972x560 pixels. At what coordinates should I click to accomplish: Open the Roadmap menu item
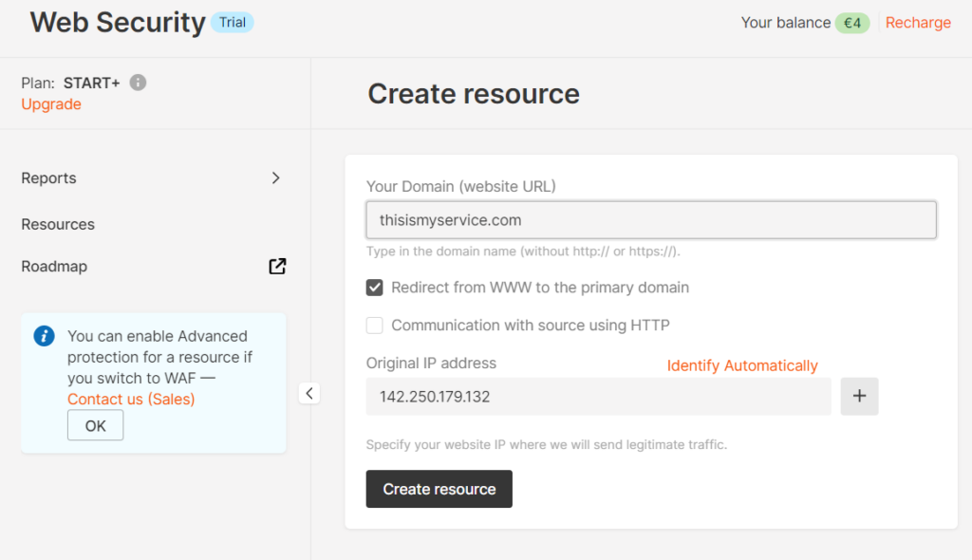[x=54, y=267]
